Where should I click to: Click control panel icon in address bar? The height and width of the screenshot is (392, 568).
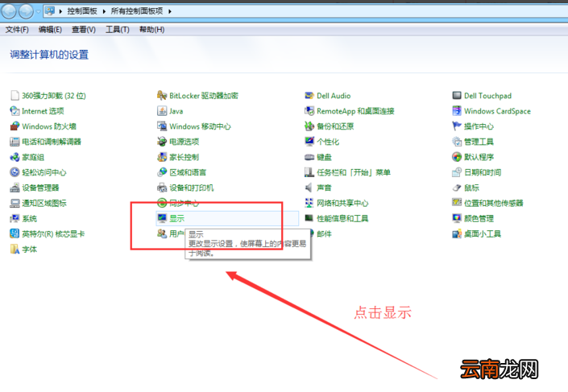point(50,11)
